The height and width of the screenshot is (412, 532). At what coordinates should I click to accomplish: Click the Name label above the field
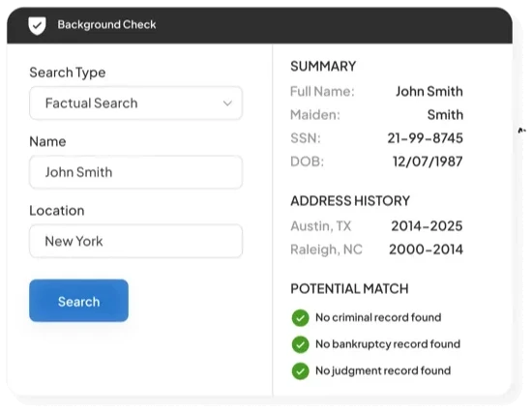pos(47,141)
